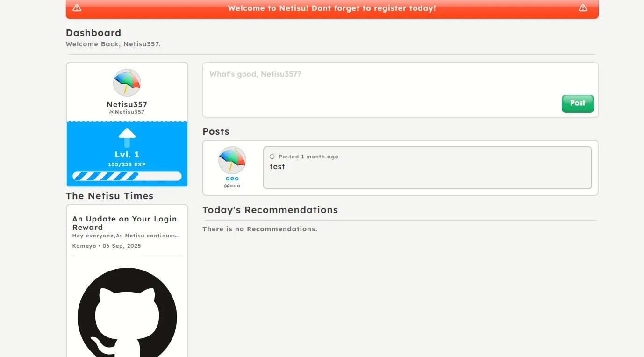The image size is (644, 357).
Task: Click the left warning triangle icon in banner
Action: [77, 8]
